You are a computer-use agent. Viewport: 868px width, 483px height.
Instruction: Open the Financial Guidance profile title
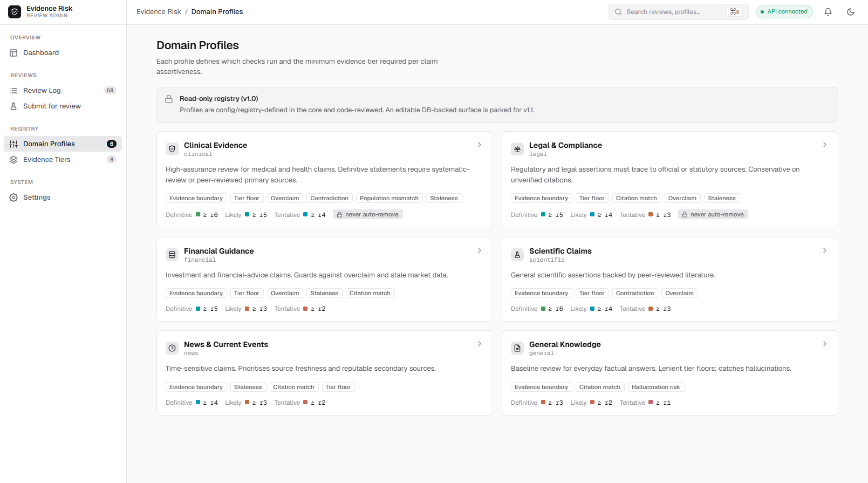tap(218, 251)
